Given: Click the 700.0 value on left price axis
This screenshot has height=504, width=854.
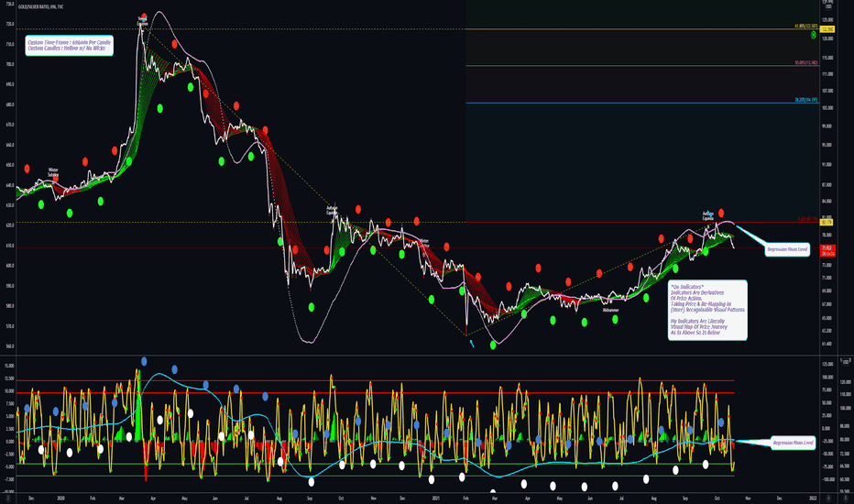Looking at the screenshot, I should click(x=10, y=64).
